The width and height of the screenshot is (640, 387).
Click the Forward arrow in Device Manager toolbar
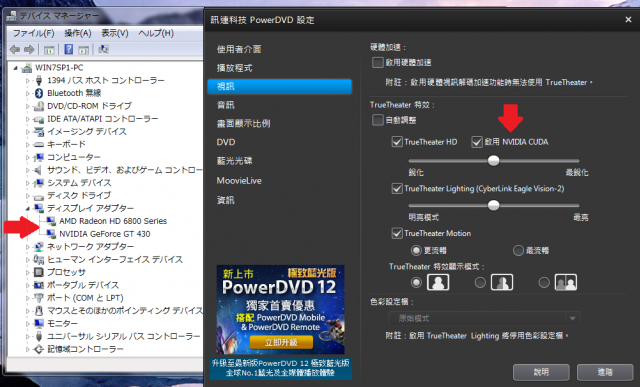click(29, 50)
